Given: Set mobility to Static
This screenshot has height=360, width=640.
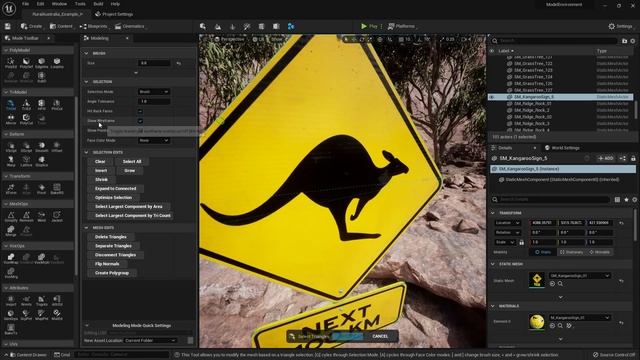Looking at the screenshot, I should [543, 252].
